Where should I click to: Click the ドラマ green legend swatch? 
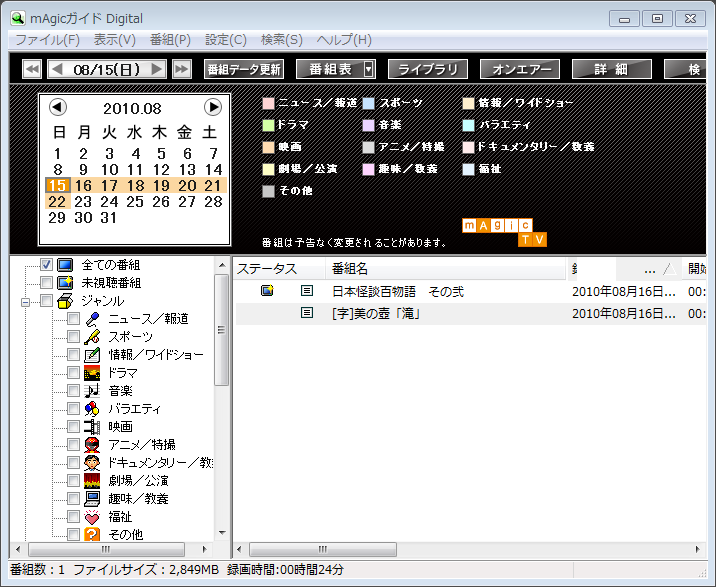(x=268, y=125)
